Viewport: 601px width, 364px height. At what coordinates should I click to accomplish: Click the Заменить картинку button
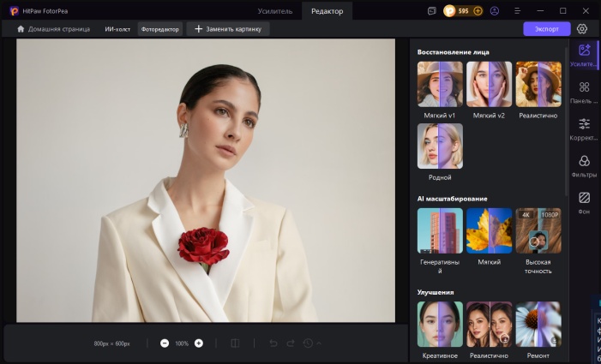coord(228,29)
